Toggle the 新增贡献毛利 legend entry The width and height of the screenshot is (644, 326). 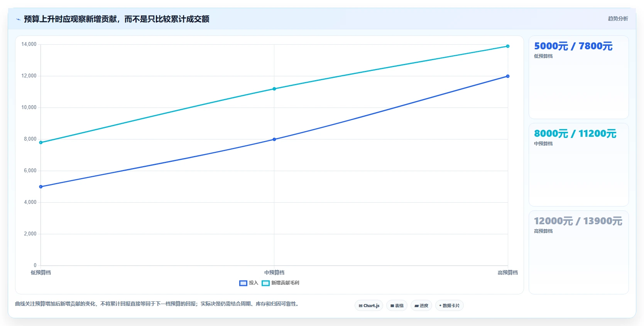pyautogui.click(x=281, y=283)
